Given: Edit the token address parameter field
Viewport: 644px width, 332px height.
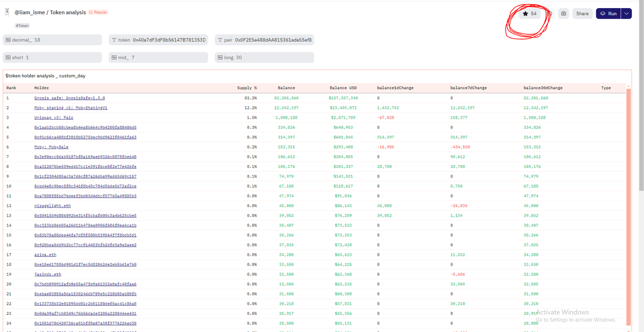Looking at the screenshot, I should click(x=158, y=40).
